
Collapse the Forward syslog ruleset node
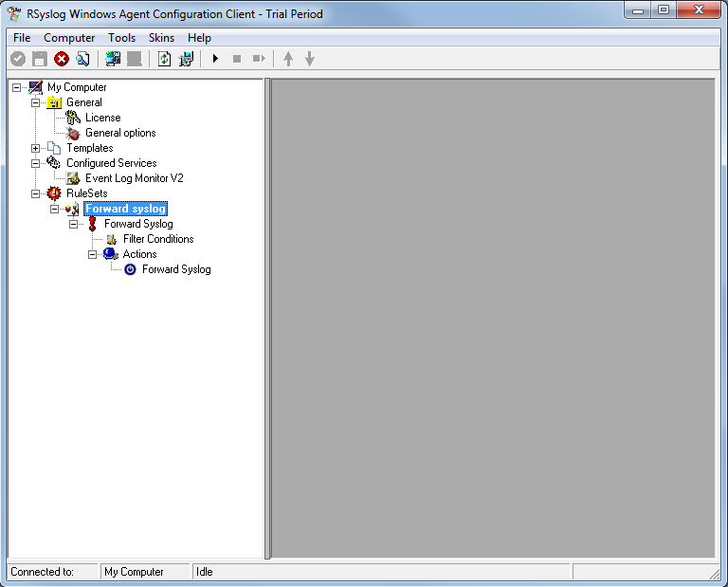55,209
